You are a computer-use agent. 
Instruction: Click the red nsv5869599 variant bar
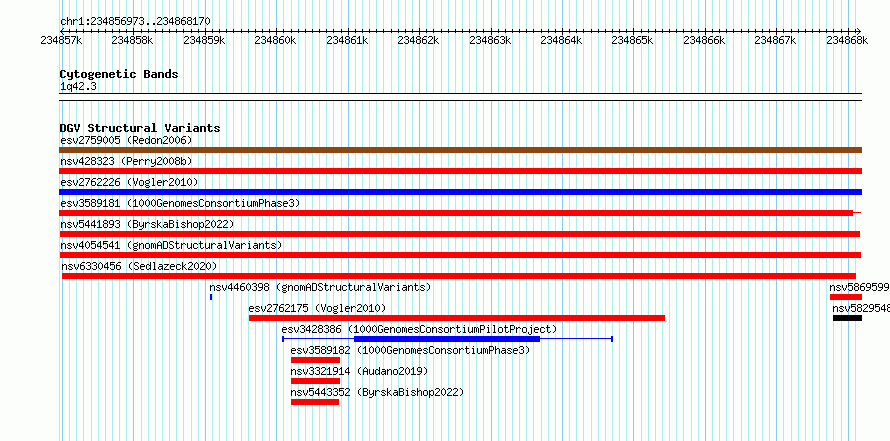tap(846, 297)
